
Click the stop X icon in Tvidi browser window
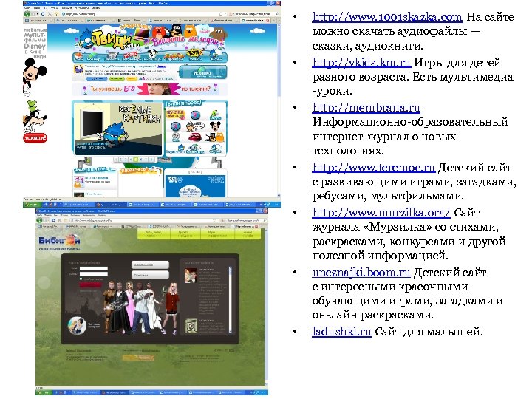click(50, 14)
